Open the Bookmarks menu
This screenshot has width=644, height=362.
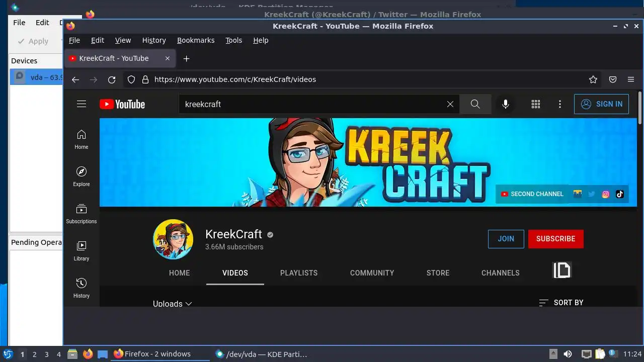pyautogui.click(x=196, y=40)
